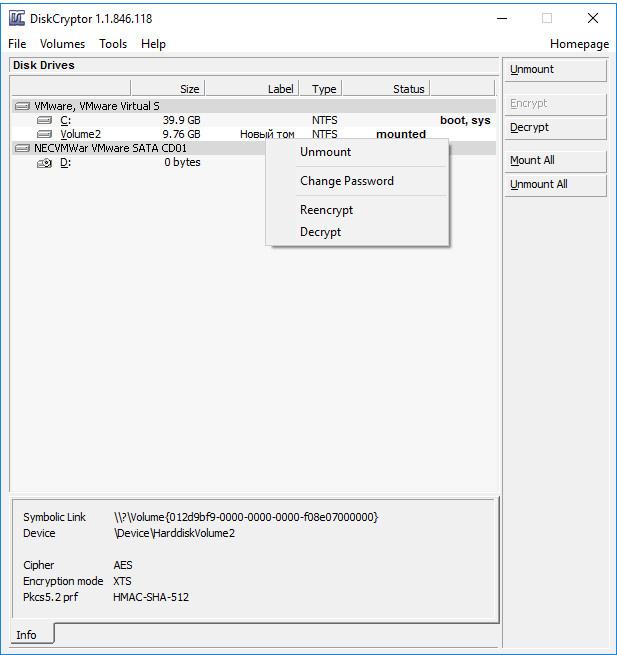Click the Volume2 drive icon

[44, 134]
